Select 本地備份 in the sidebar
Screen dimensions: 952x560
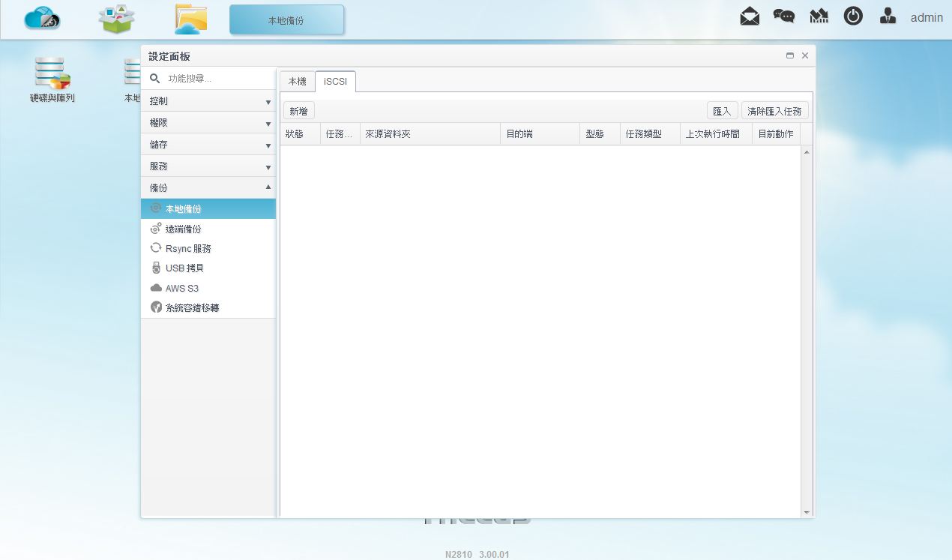click(208, 208)
